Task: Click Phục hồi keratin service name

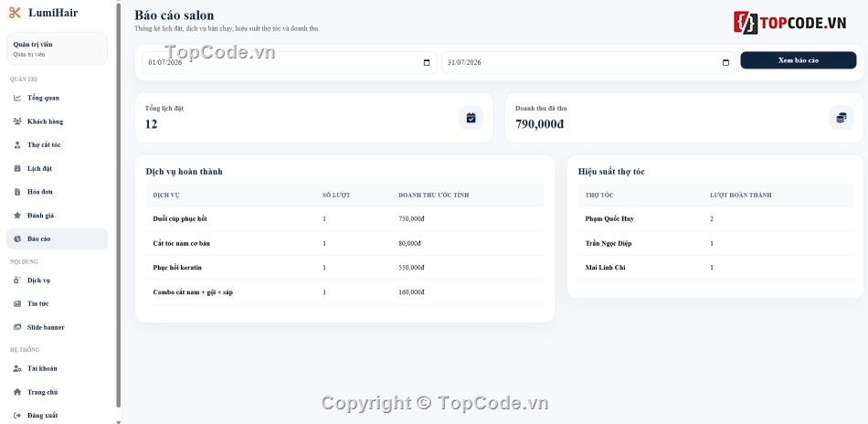Action: click(177, 268)
